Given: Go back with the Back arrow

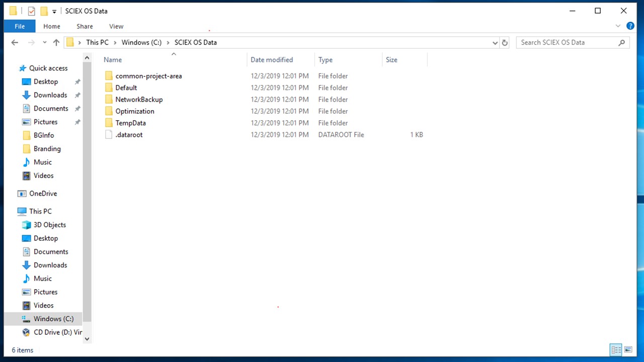Looking at the screenshot, I should (15, 43).
